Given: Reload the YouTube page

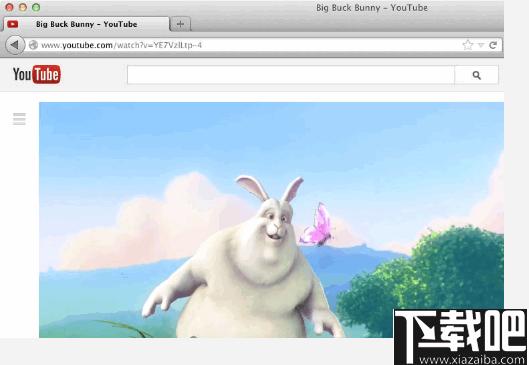Looking at the screenshot, I should click(493, 45).
